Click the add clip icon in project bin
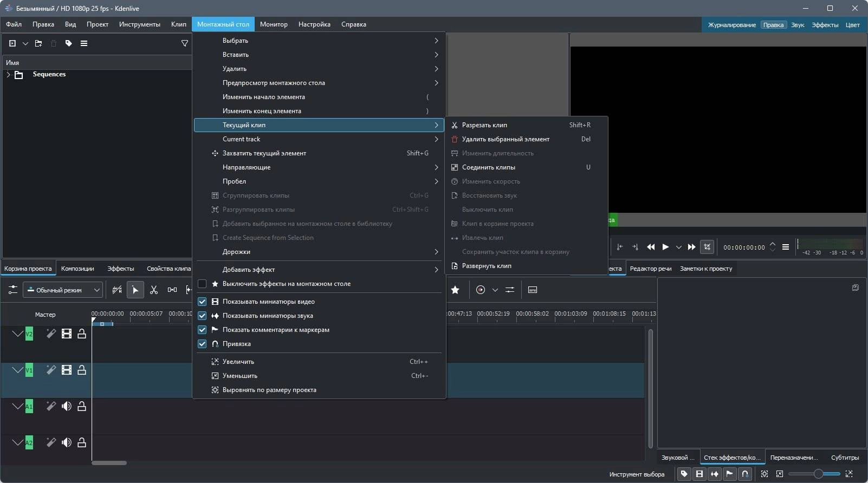 click(12, 43)
